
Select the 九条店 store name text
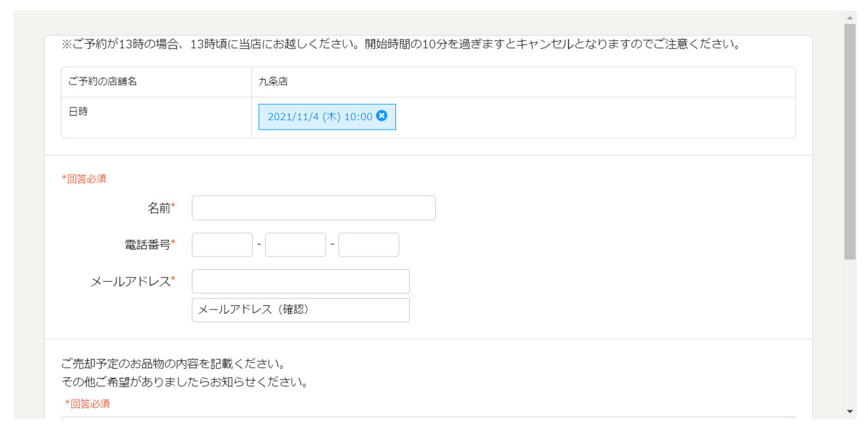[274, 82]
